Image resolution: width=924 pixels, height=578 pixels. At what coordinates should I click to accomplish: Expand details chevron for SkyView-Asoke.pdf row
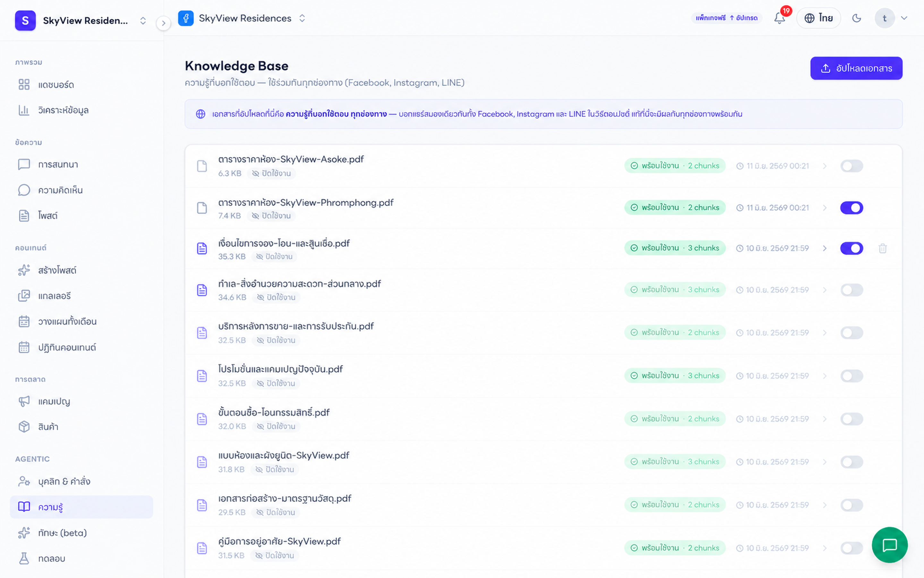(x=825, y=166)
